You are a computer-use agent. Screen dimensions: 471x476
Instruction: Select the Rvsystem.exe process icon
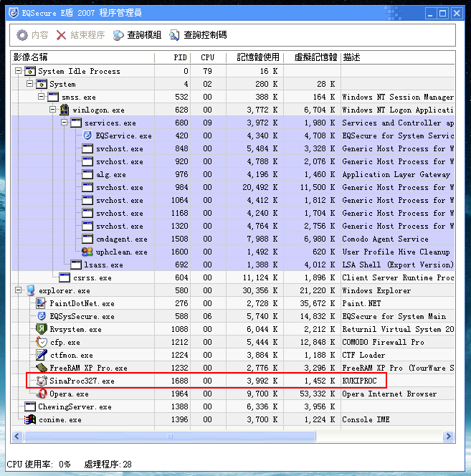[x=42, y=329]
